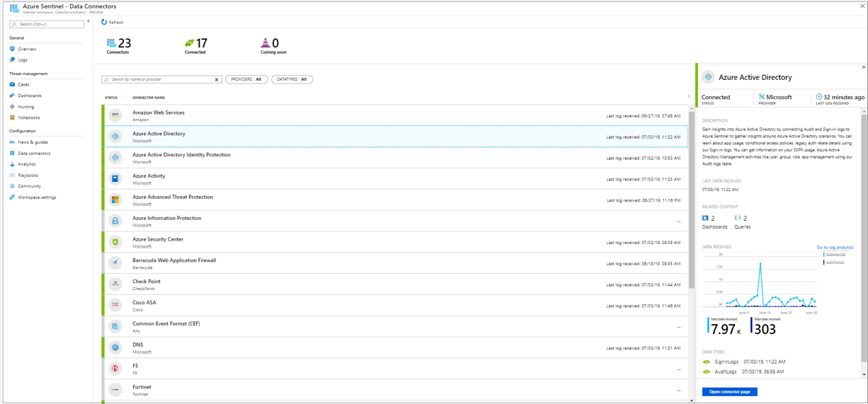Screen dimensions: 868x404
Task: Open Data connectors in Configuration menu
Action: tap(34, 153)
